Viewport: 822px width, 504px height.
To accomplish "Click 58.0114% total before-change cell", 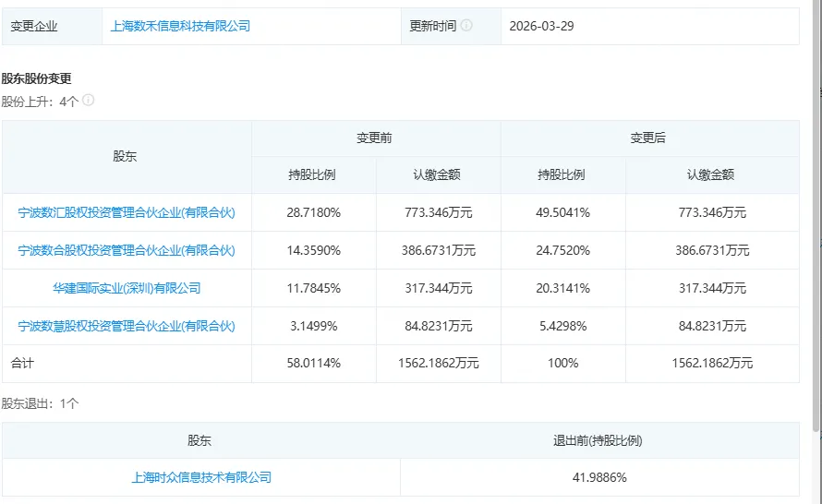I will pyautogui.click(x=313, y=363).
